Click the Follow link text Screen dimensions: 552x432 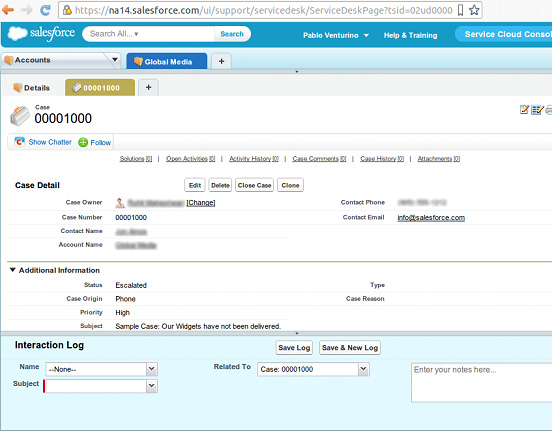pos(101,142)
